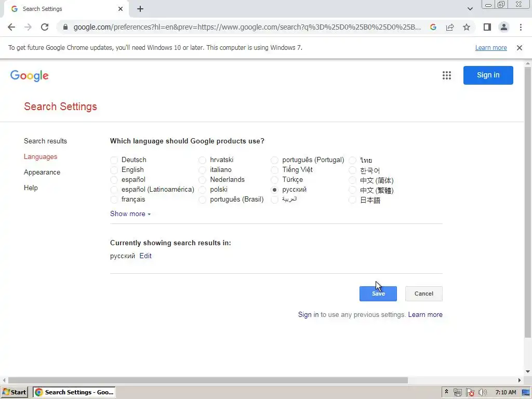The image size is (532, 399).
Task: Select português (Portugal) radio button
Action: point(274,160)
